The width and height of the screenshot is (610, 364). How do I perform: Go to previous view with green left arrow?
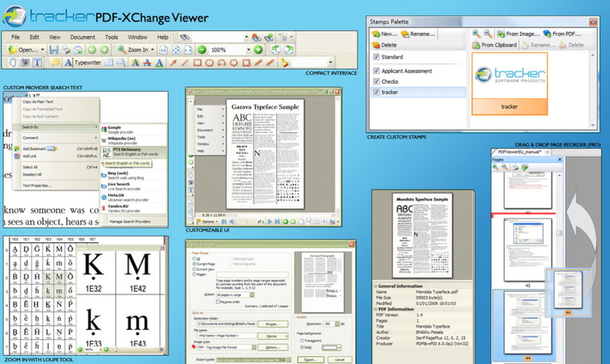click(91, 49)
